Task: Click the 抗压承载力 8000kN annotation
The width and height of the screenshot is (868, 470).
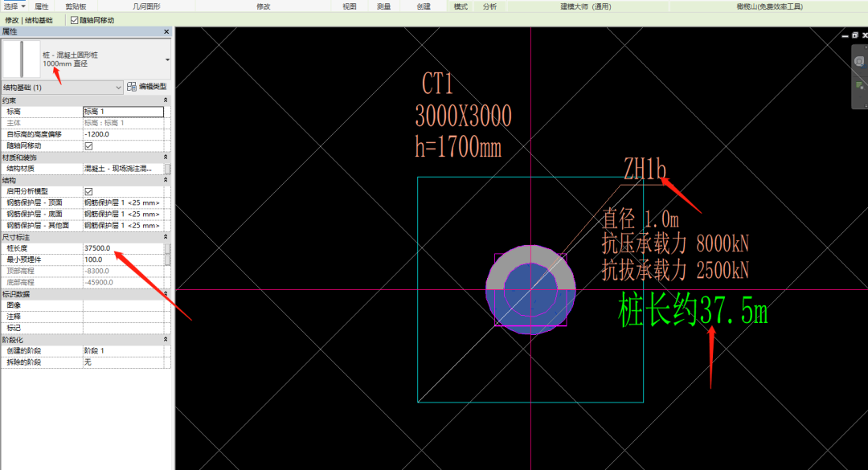Action: pos(675,243)
